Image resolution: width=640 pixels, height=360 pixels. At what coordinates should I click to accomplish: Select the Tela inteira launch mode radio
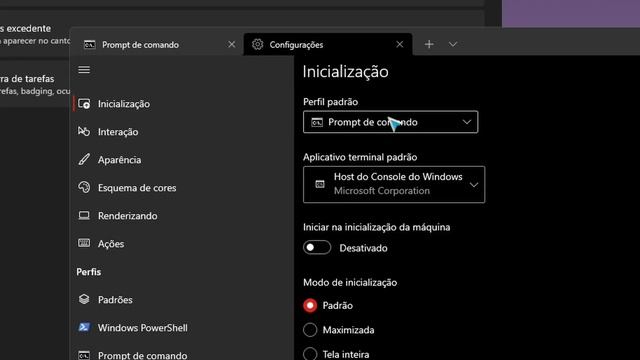[x=310, y=354]
